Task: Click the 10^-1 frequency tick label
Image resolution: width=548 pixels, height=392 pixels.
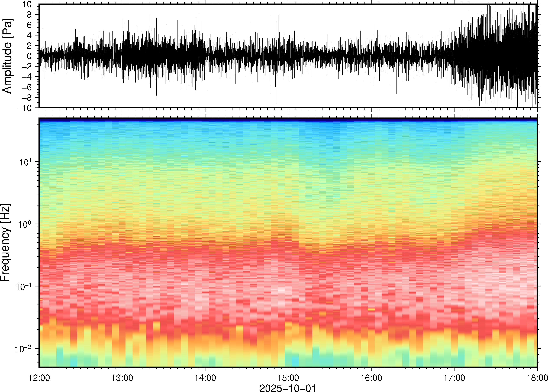Action: (23, 286)
